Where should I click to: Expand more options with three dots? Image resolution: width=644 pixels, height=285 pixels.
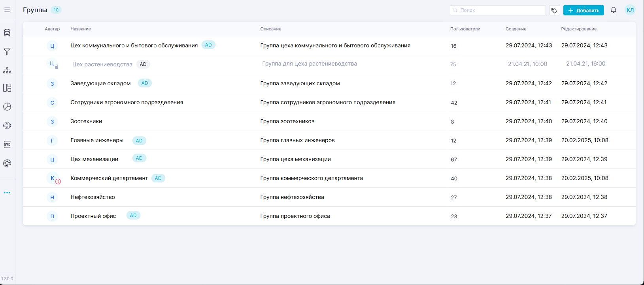[7, 193]
